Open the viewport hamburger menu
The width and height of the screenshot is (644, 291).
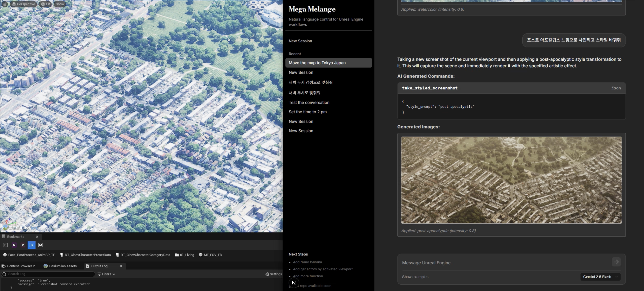4,4
